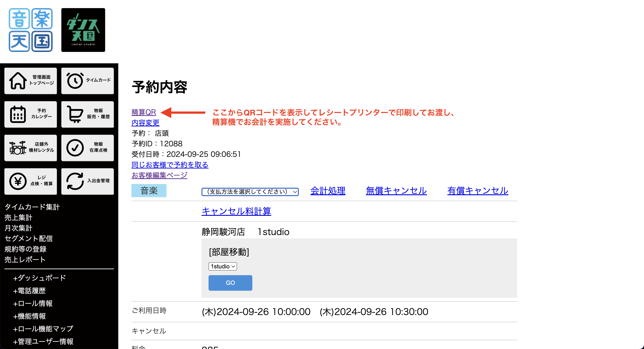Open the payment method selection dropdown
This screenshot has height=349, width=644.
point(250,192)
